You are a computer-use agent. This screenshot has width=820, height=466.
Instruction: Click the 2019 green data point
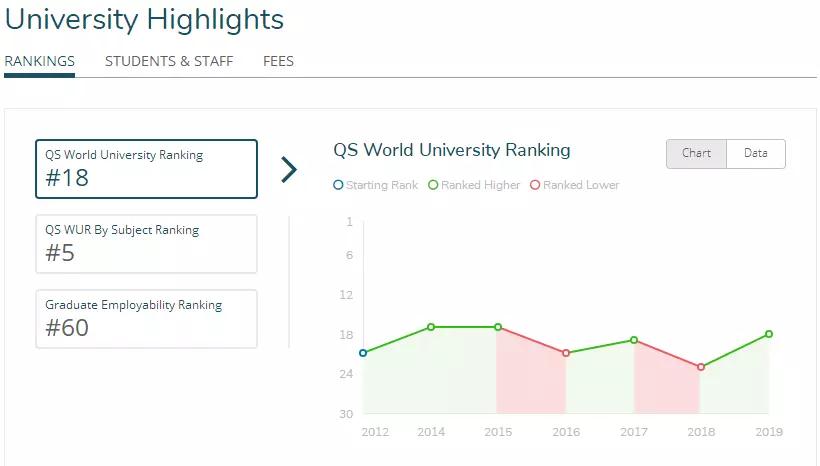click(x=769, y=334)
